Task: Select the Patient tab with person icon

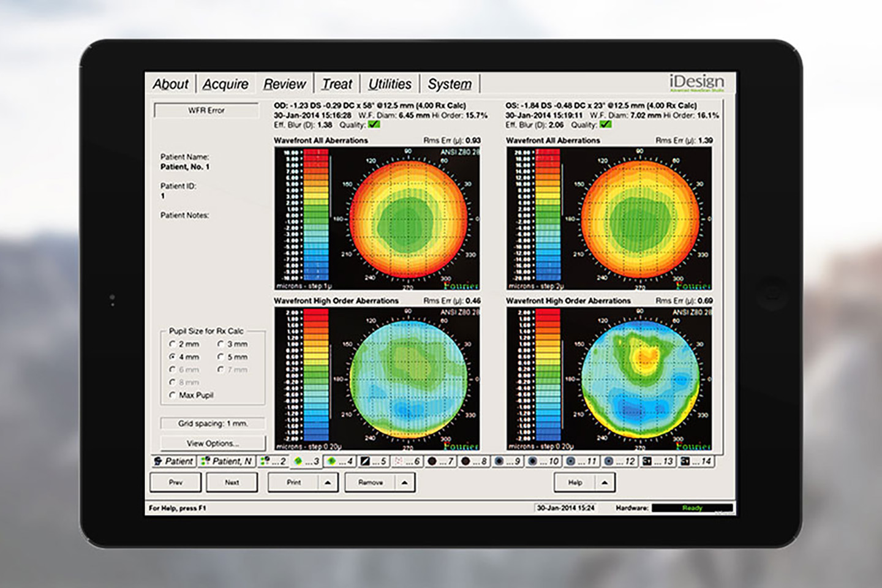Action: (173, 461)
